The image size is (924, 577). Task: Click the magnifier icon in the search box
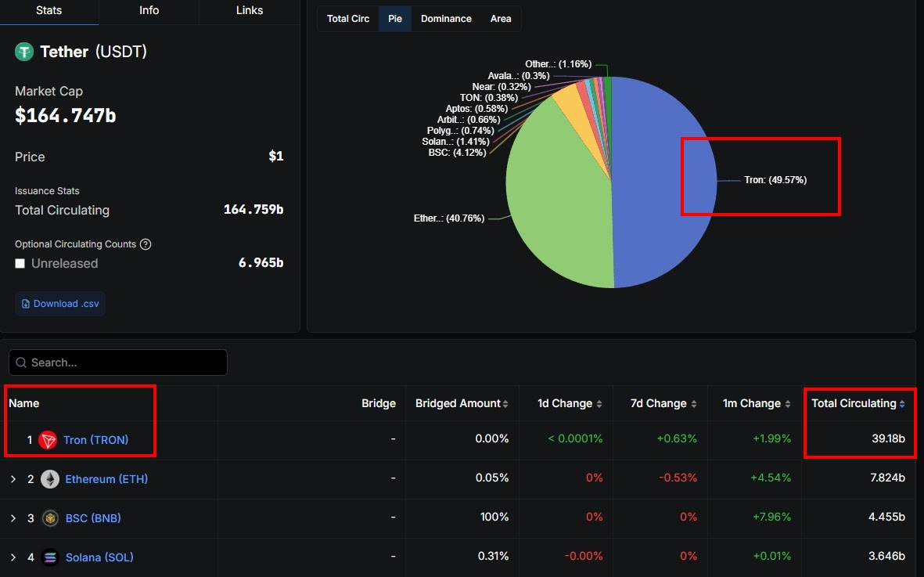tap(21, 362)
